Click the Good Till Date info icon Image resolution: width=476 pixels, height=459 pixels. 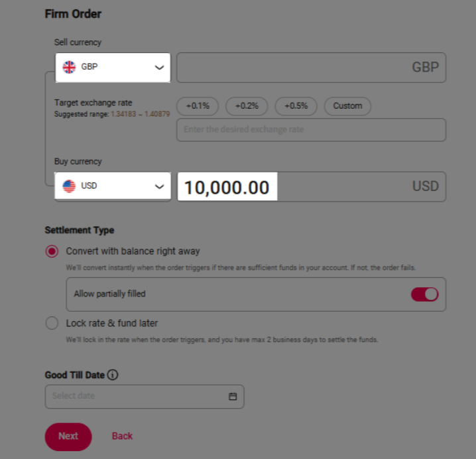click(x=113, y=375)
